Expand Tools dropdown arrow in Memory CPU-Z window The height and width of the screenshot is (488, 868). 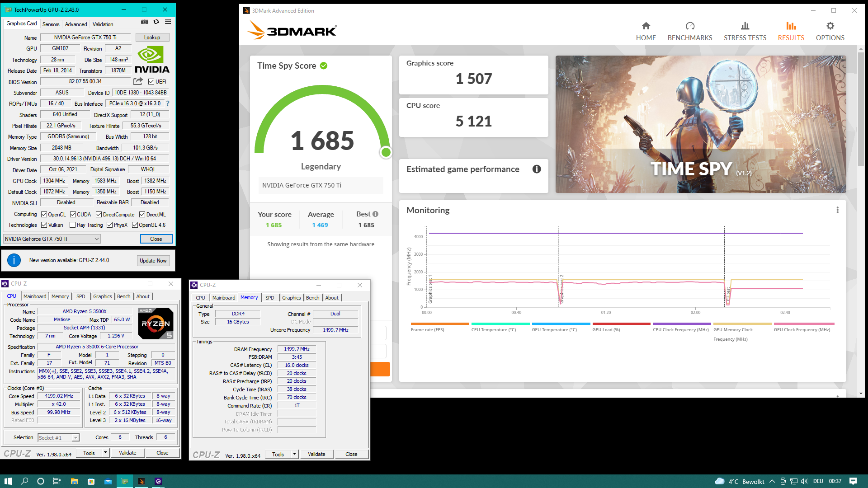tap(294, 454)
